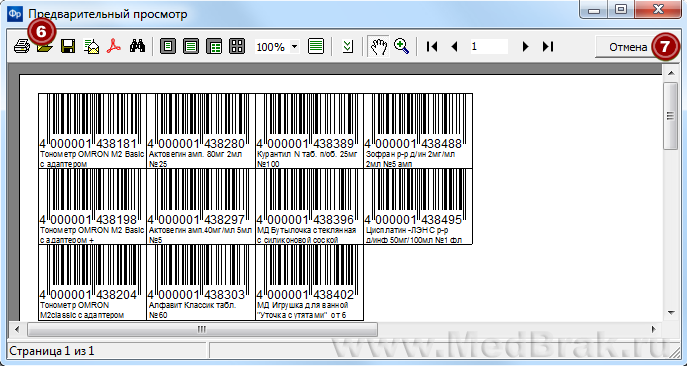687x366 pixels.
Task: Click text 'Цисплатин -ЛЭНС р-р'
Action: [x=407, y=230]
